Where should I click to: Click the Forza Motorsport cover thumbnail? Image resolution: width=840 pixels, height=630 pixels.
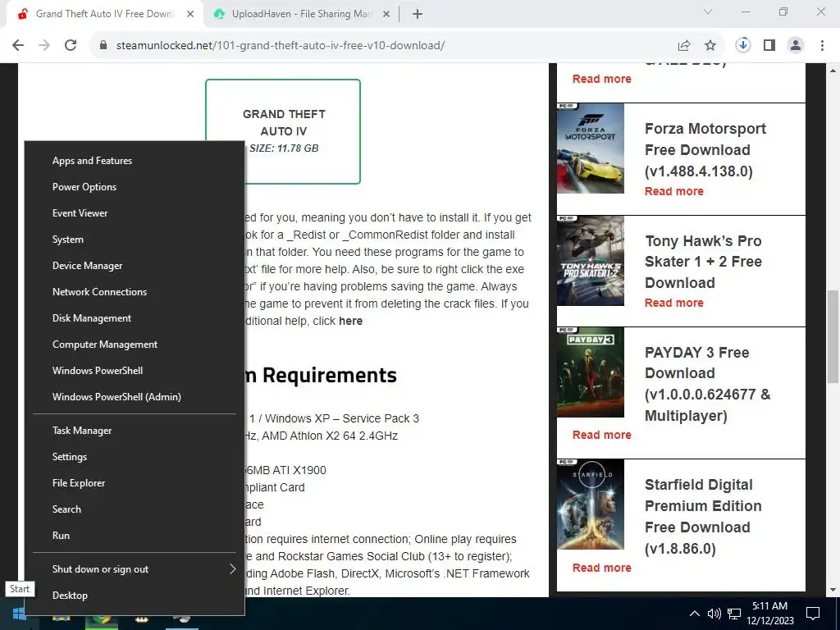[591, 148]
